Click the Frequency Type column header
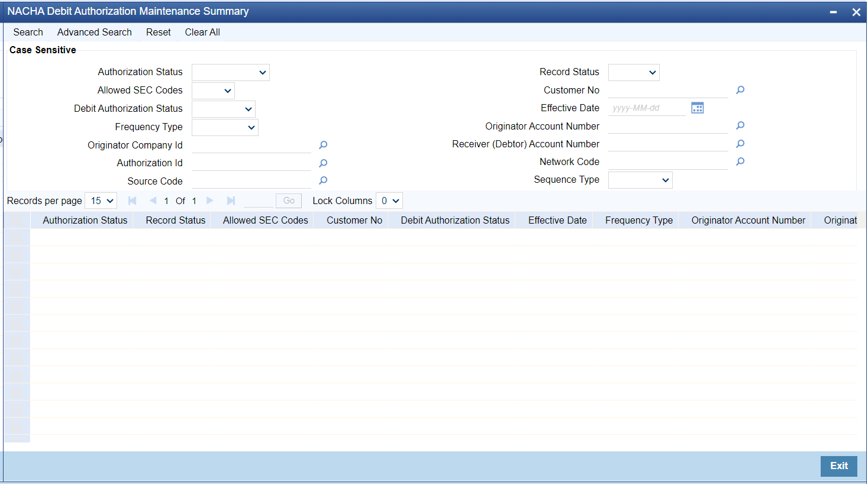868x488 pixels. pyautogui.click(x=639, y=220)
